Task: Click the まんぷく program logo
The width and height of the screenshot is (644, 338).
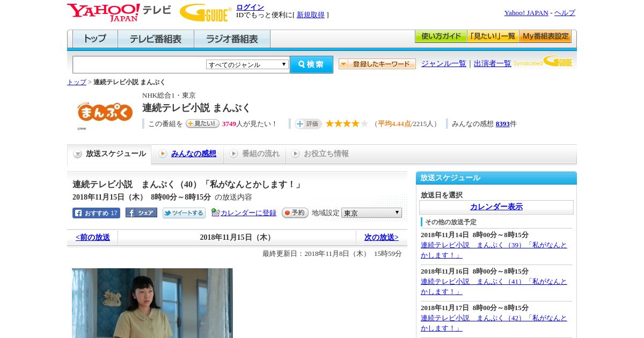Action: (105, 113)
